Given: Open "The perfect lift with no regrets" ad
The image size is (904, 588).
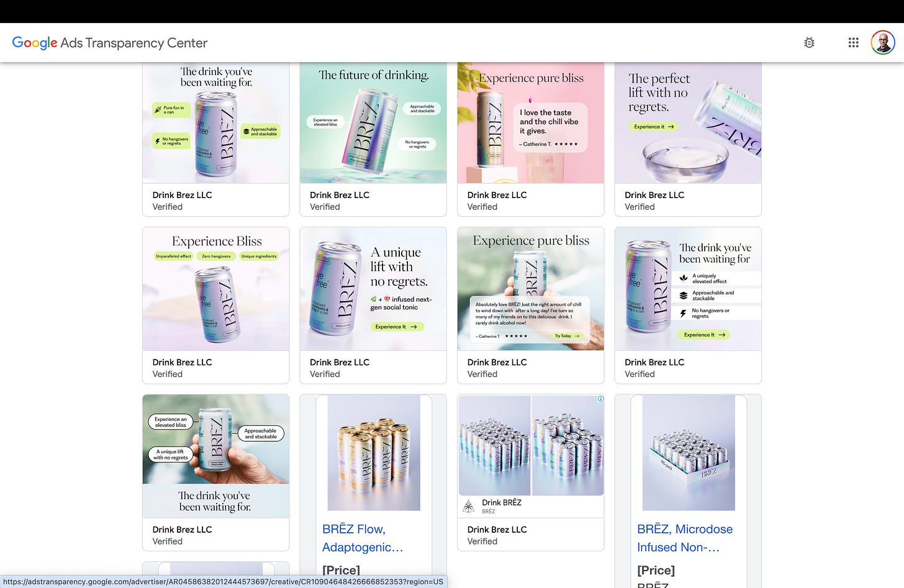Looking at the screenshot, I should 688,123.
